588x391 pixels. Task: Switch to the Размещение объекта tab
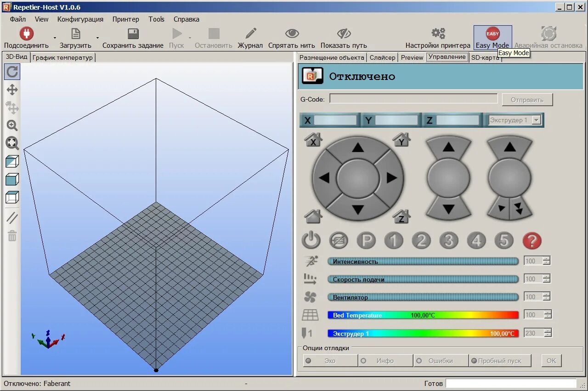[x=332, y=57]
